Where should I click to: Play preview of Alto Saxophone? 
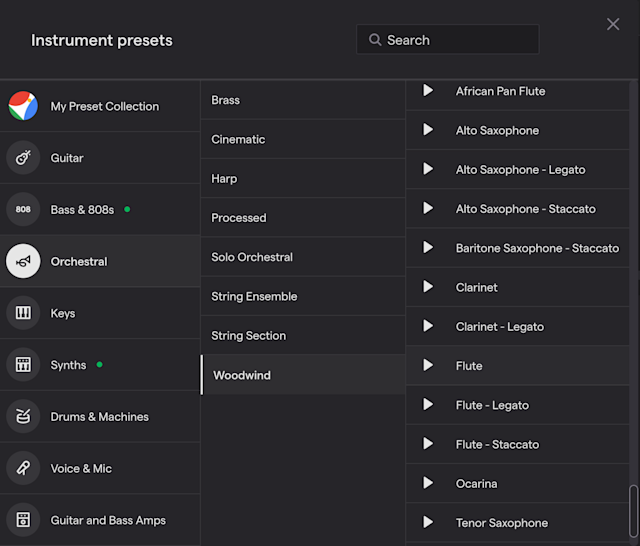[428, 130]
